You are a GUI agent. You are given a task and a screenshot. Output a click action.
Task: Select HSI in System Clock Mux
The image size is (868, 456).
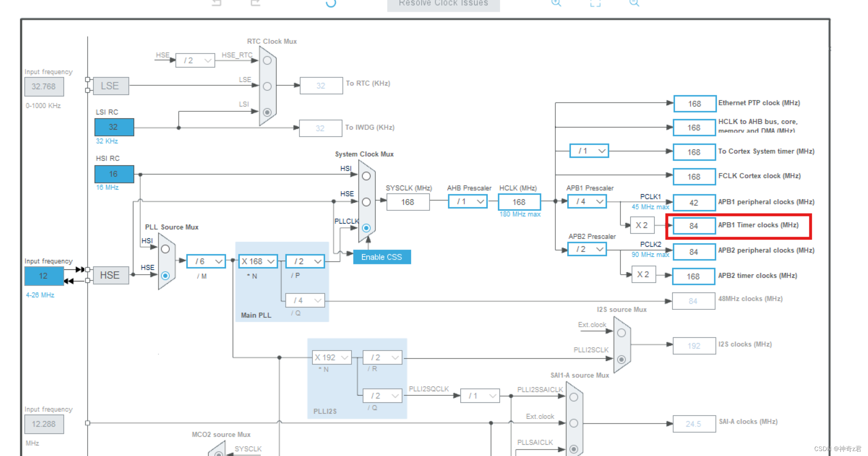(x=366, y=176)
